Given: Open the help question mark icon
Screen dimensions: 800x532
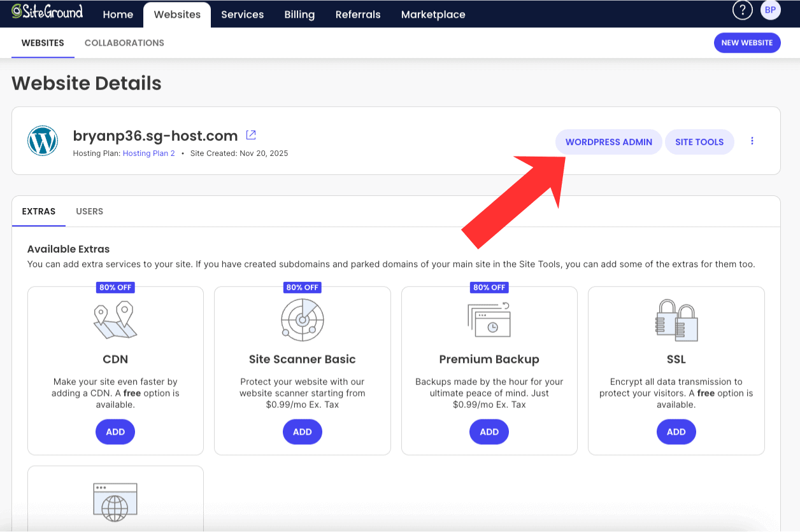Looking at the screenshot, I should (x=743, y=10).
